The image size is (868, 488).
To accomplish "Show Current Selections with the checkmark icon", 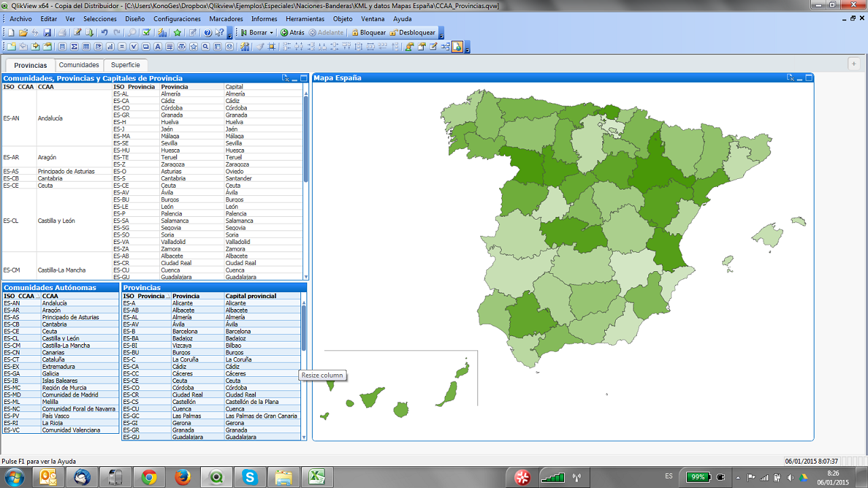I will tap(146, 33).
